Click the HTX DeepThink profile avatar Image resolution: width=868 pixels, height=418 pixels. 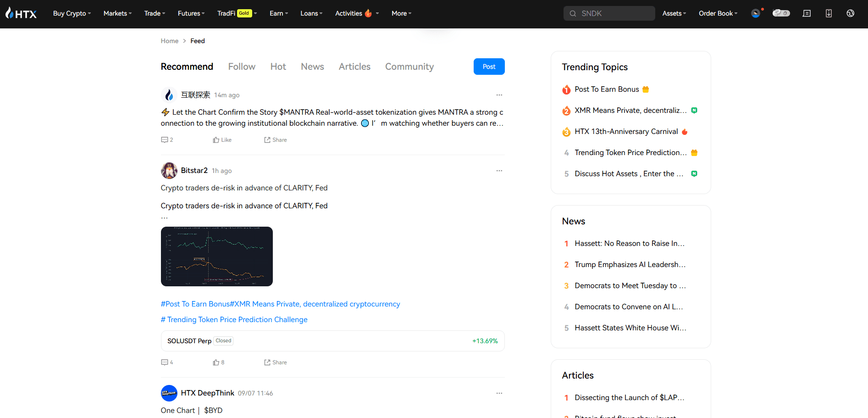coord(169,393)
